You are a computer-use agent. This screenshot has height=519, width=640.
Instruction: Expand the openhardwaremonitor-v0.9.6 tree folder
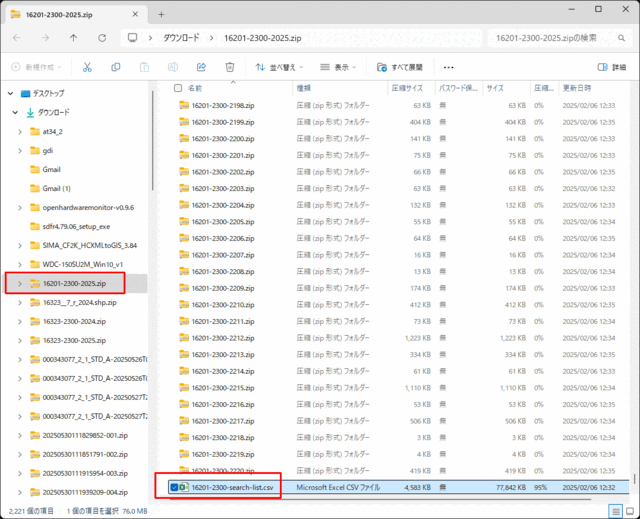pyautogui.click(x=20, y=207)
